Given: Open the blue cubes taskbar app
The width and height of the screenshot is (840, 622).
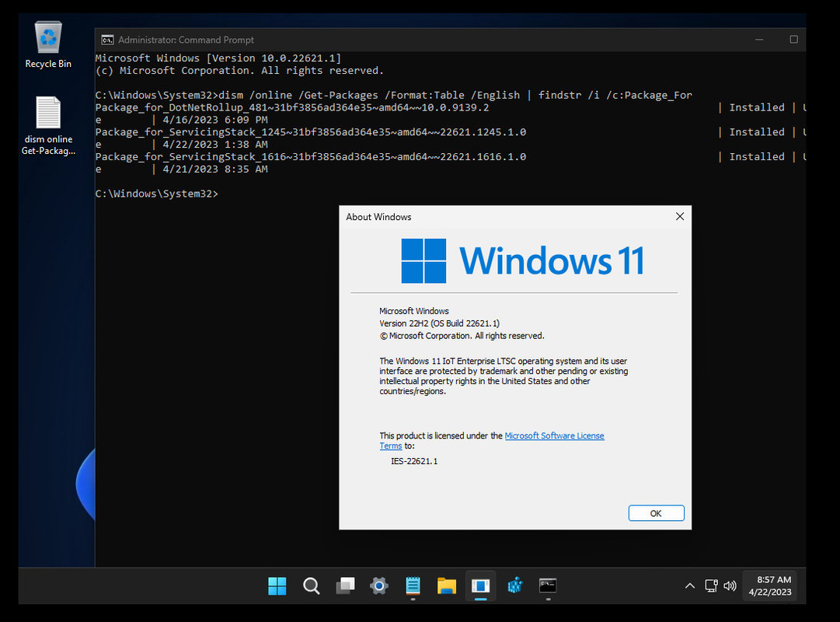Looking at the screenshot, I should 514,585.
